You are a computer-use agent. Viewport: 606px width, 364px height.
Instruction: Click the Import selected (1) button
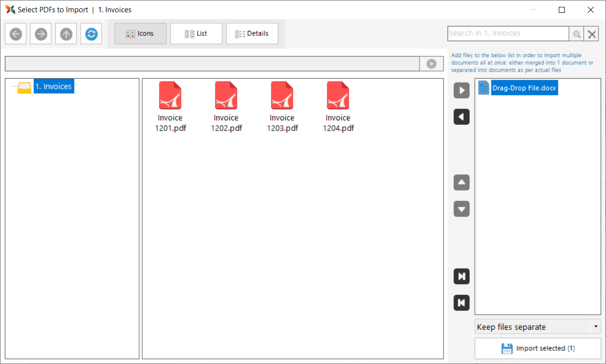(x=538, y=348)
